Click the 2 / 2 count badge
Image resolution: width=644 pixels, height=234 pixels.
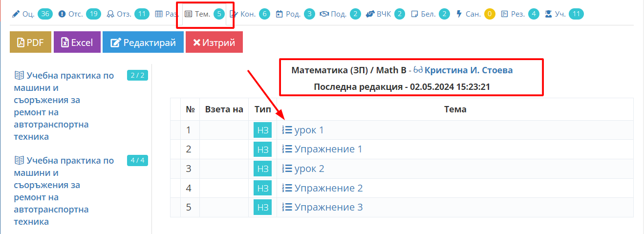(x=137, y=75)
